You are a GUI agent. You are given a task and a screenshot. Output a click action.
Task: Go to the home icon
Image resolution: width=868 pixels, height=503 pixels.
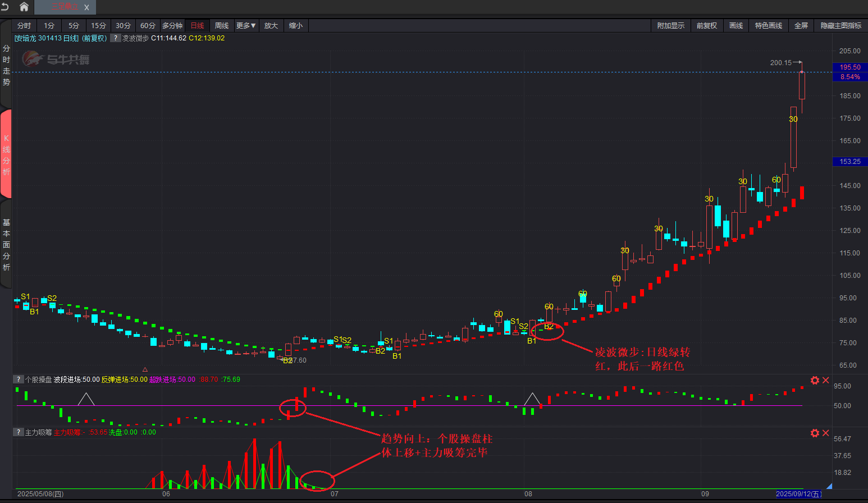click(x=24, y=7)
